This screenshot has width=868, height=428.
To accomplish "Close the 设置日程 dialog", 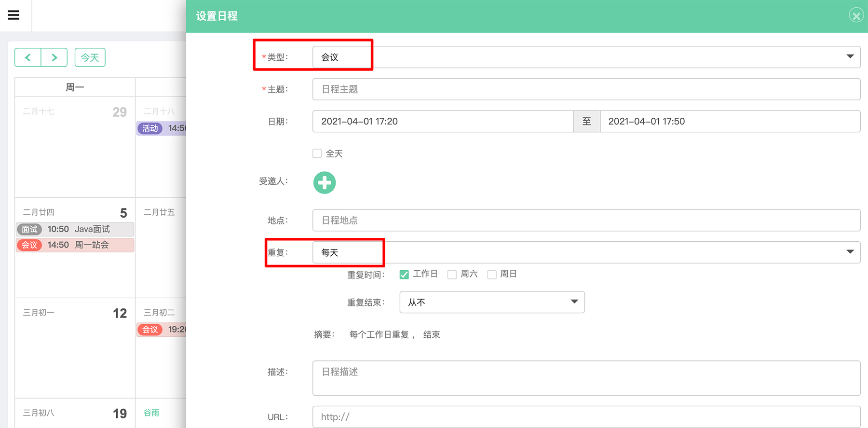I will (x=856, y=16).
